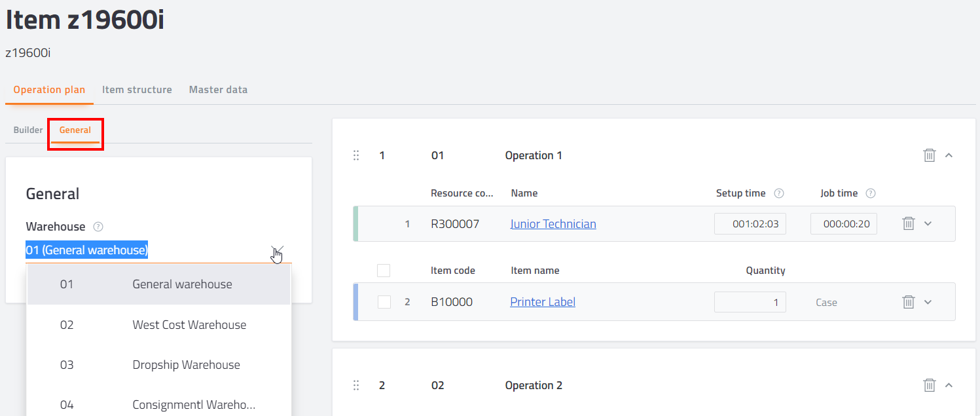
Task: Select 01 General warehouse option
Action: click(158, 284)
